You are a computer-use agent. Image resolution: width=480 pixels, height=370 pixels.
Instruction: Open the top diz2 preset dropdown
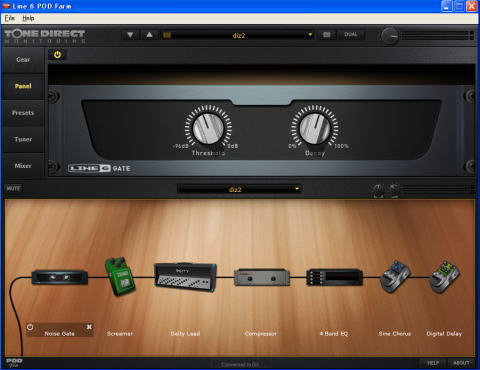239,35
